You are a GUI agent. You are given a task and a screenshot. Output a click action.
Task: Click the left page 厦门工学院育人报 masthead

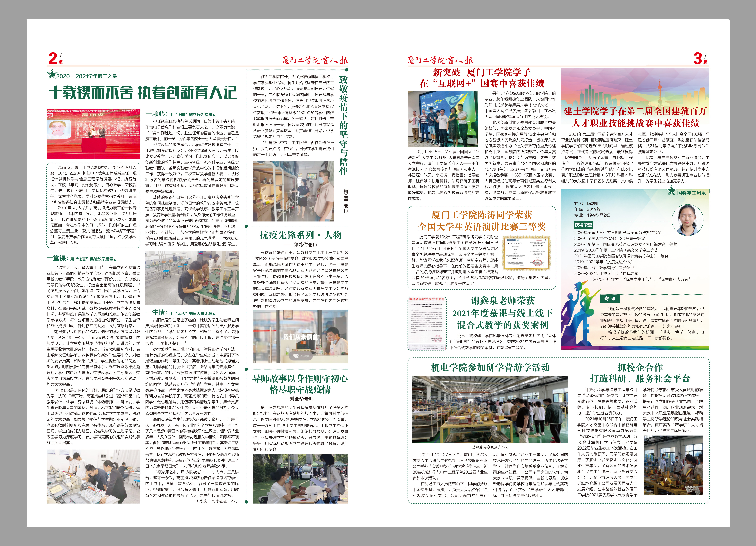pyautogui.click(x=315, y=60)
